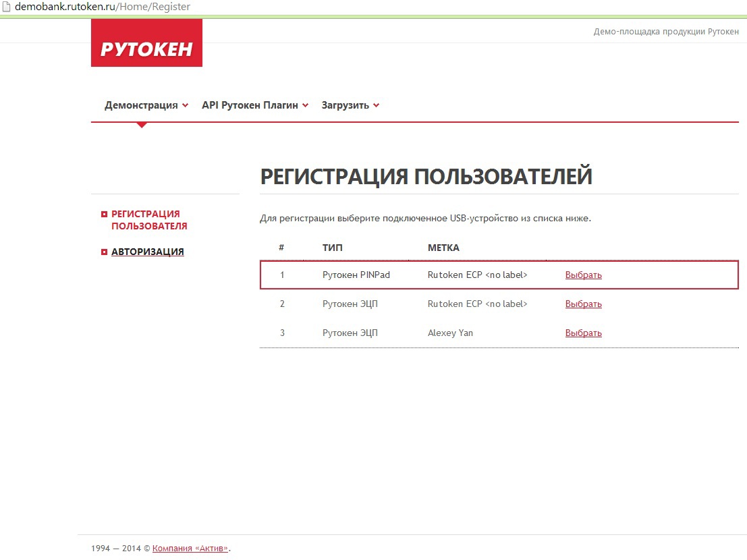
Task: Choose Выбрать for Рутокен PINPad row
Action: click(584, 275)
